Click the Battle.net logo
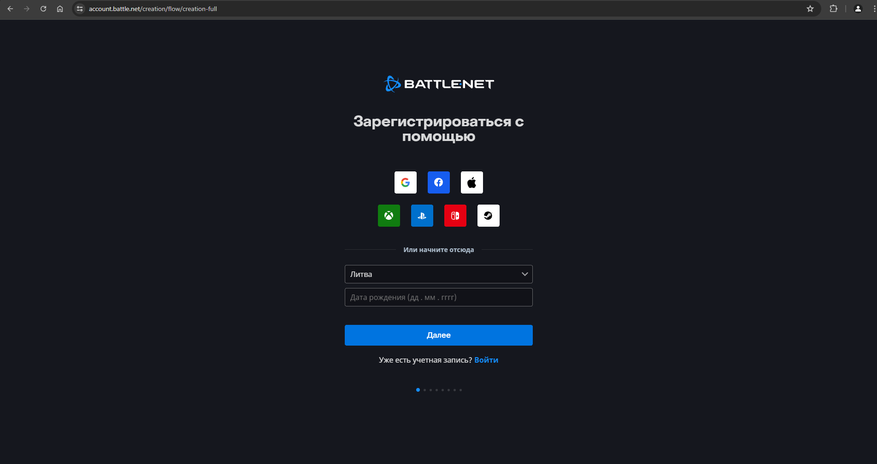 438,84
